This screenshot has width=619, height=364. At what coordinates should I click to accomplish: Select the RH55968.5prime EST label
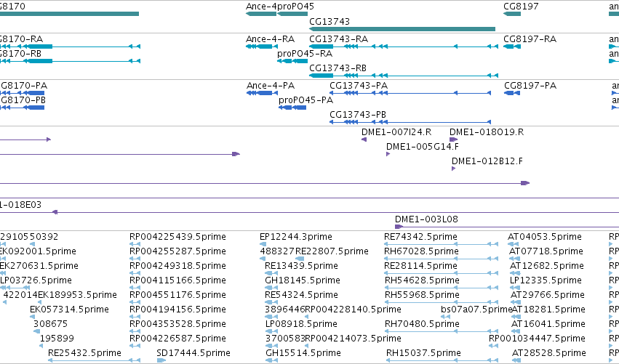pos(422,295)
